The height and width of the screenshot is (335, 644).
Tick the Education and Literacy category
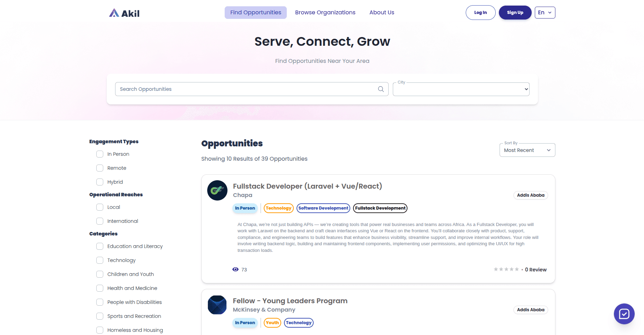[100, 246]
